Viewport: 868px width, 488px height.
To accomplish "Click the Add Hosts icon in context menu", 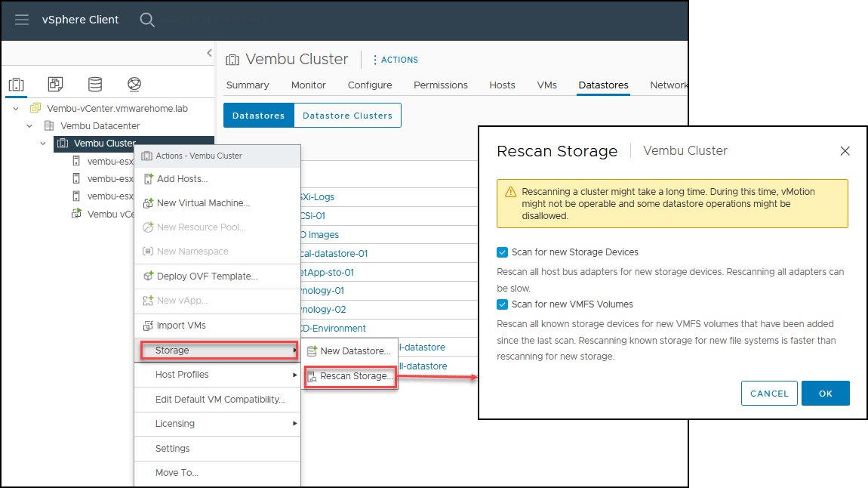I will click(148, 179).
